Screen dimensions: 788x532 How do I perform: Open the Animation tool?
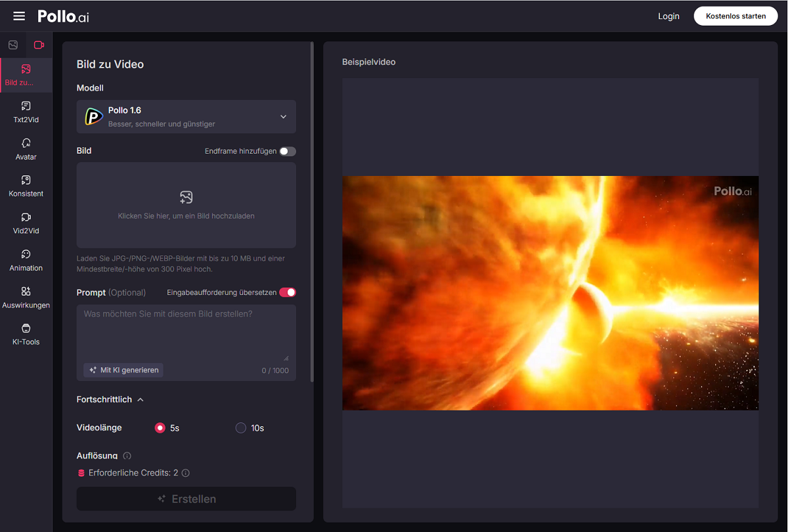26,259
